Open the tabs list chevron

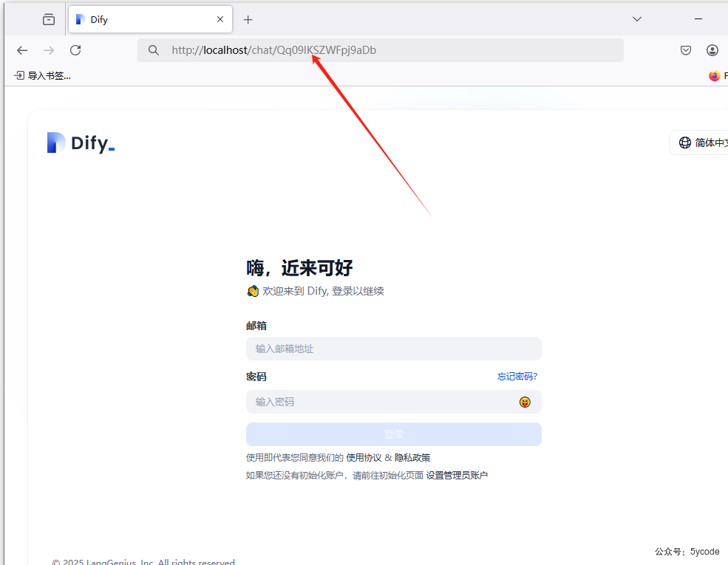[x=636, y=19]
